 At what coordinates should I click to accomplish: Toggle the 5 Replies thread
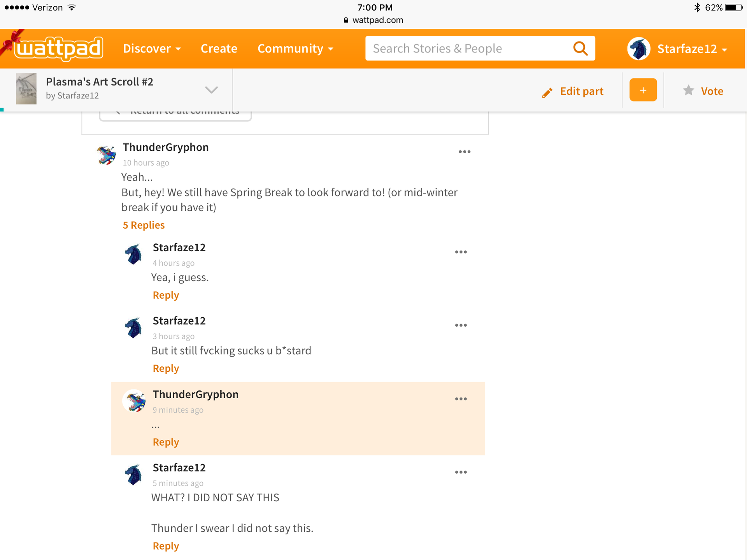[144, 225]
